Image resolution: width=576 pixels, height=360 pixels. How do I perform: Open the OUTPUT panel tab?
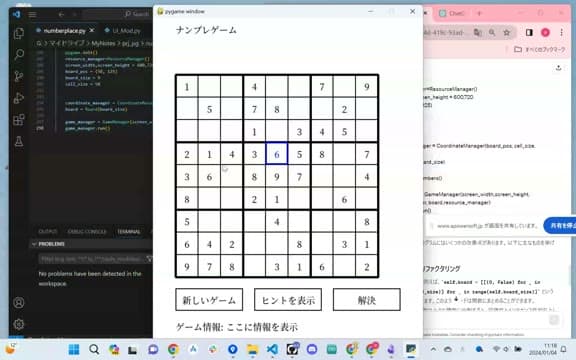tap(48, 231)
